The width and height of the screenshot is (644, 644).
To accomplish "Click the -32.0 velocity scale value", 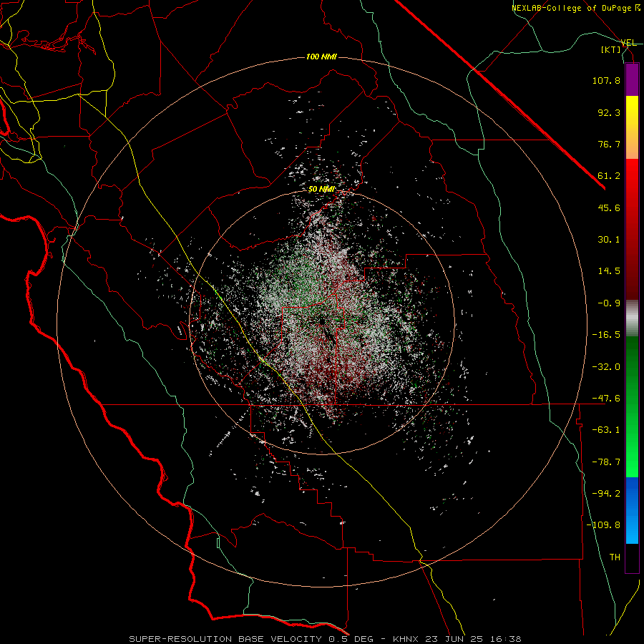I will coord(606,367).
